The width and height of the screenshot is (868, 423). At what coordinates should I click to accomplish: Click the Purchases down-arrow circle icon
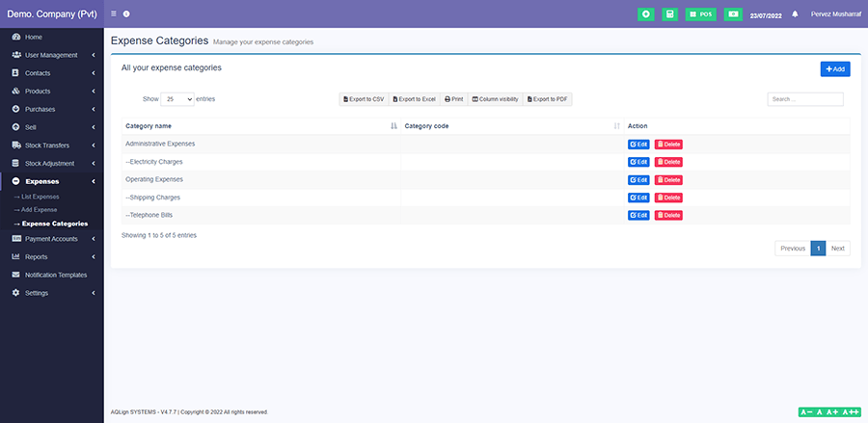16,109
